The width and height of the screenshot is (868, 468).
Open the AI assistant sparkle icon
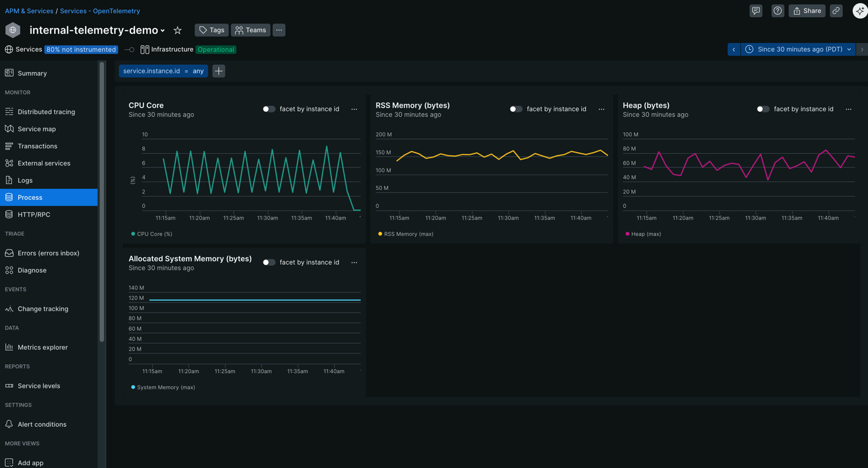point(859,11)
